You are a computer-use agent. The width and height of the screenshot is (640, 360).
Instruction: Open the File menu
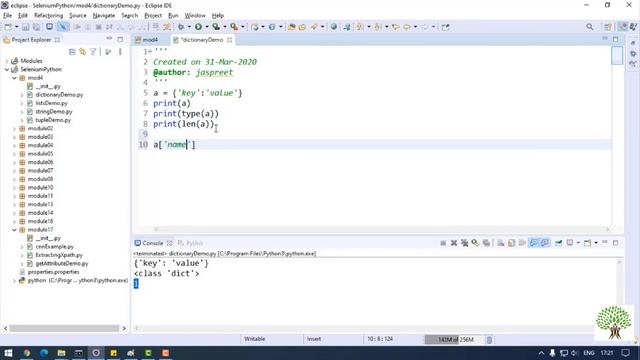point(7,16)
